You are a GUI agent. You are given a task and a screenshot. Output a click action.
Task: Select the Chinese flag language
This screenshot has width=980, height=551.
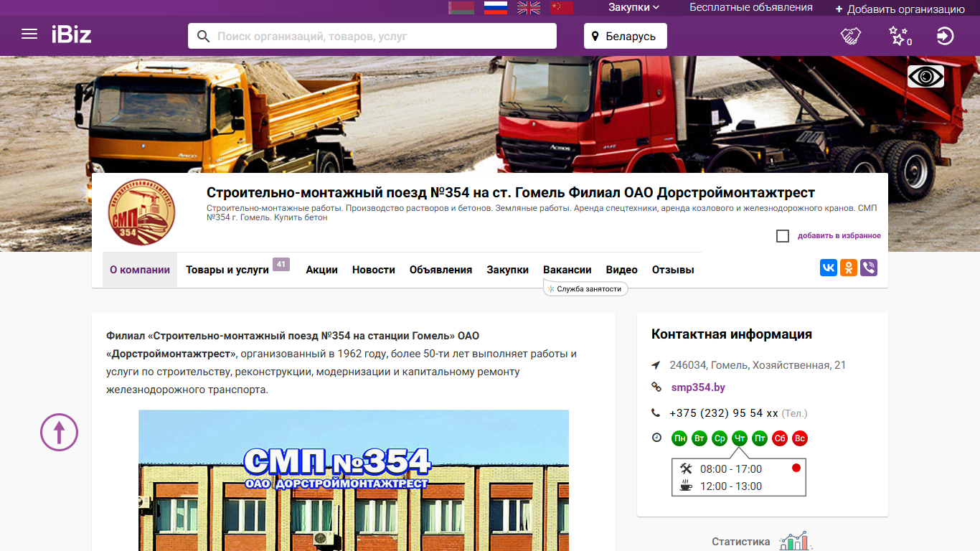pyautogui.click(x=562, y=8)
